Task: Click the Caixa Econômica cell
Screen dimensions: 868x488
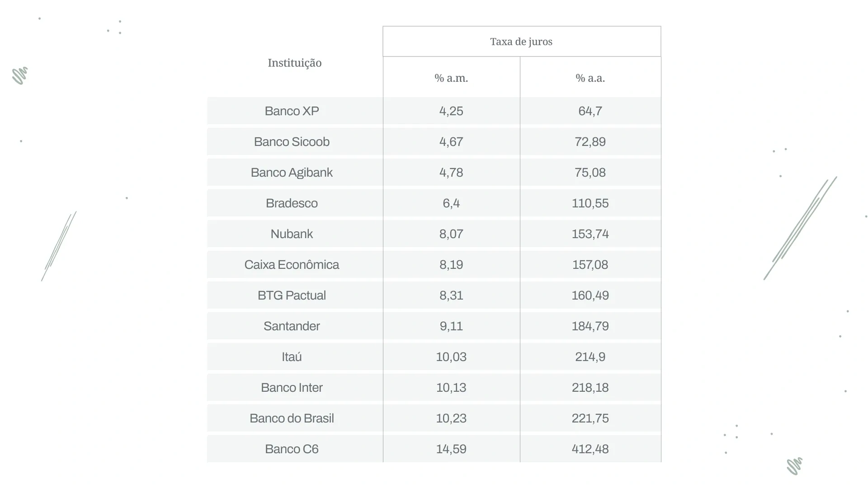Action: [x=292, y=265]
